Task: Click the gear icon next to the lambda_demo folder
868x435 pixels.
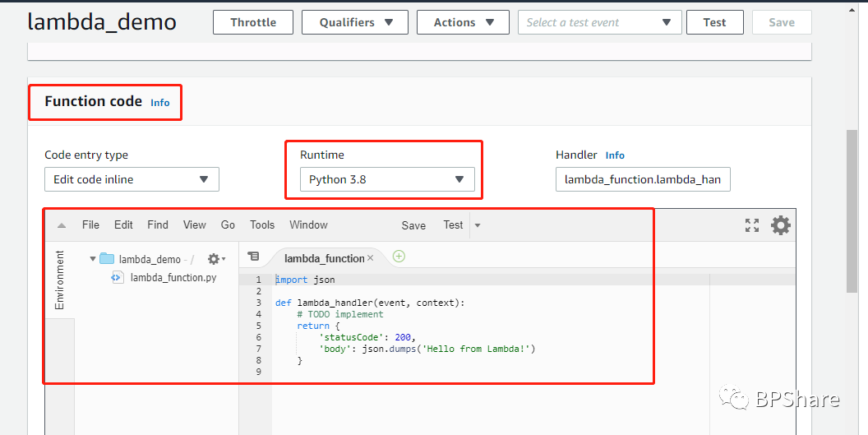Action: [215, 259]
